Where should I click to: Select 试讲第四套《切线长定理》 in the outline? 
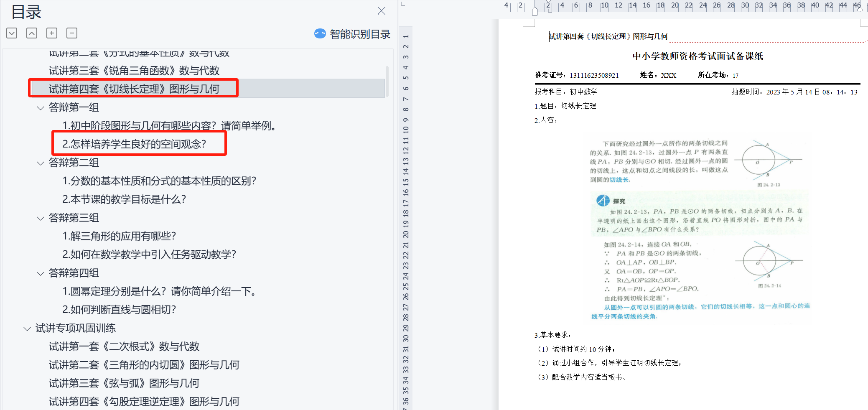(134, 89)
